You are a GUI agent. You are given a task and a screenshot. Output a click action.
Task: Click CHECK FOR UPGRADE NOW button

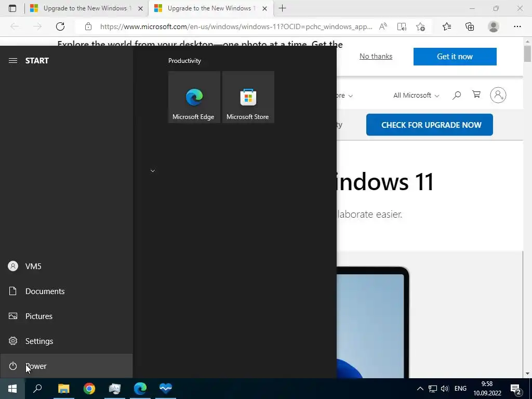click(x=430, y=125)
